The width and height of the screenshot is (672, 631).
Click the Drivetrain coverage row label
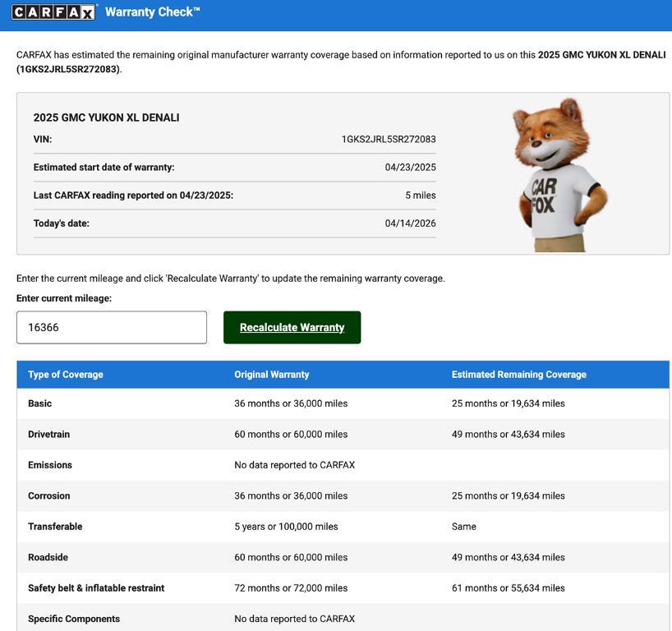[x=48, y=435]
